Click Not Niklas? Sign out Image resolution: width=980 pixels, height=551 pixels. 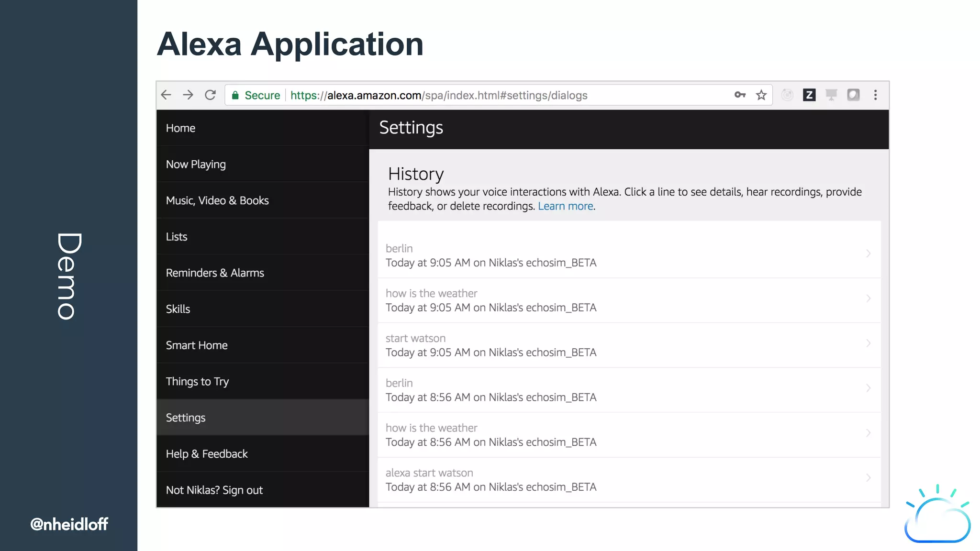click(214, 490)
